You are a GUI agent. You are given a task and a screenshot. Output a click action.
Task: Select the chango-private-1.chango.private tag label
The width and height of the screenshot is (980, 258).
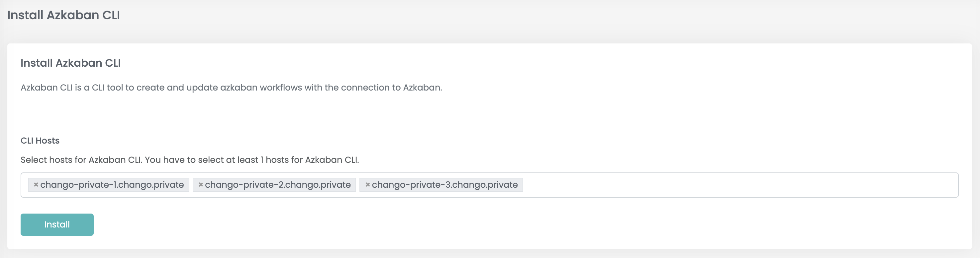pyautogui.click(x=112, y=185)
